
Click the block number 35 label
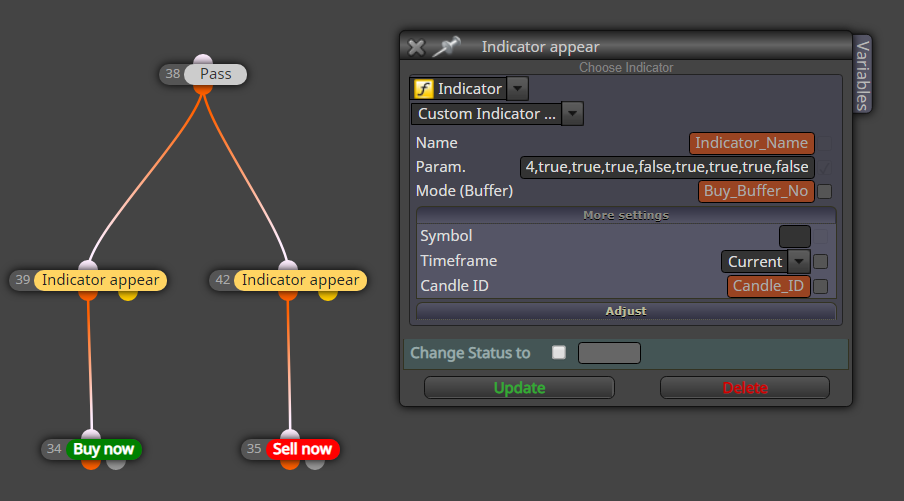pos(254,449)
